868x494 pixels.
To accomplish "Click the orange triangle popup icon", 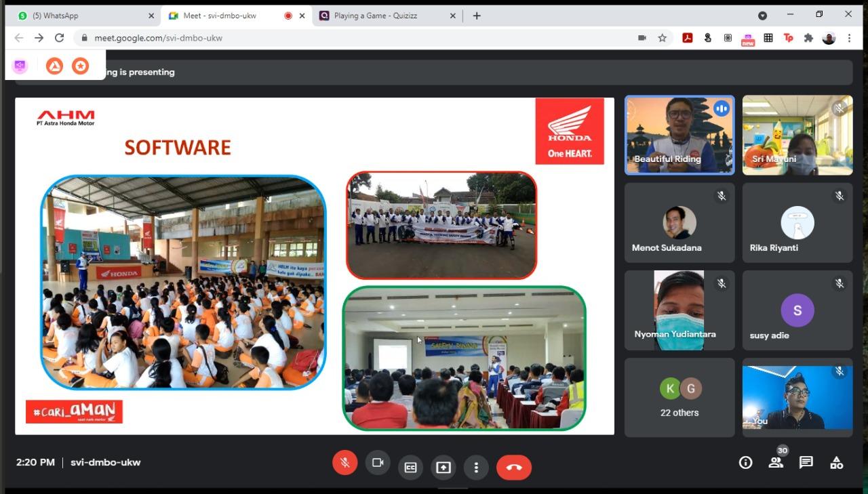I will (54, 66).
